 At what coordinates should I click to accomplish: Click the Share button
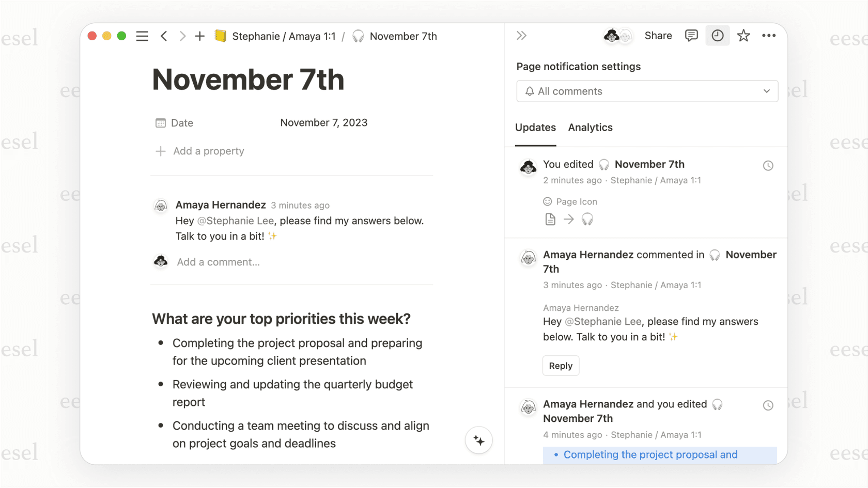pos(658,36)
